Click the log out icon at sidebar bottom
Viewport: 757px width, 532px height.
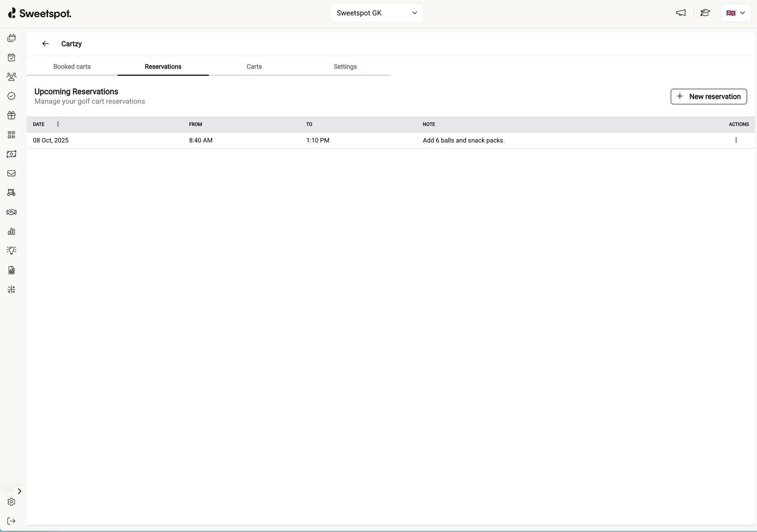(11, 521)
